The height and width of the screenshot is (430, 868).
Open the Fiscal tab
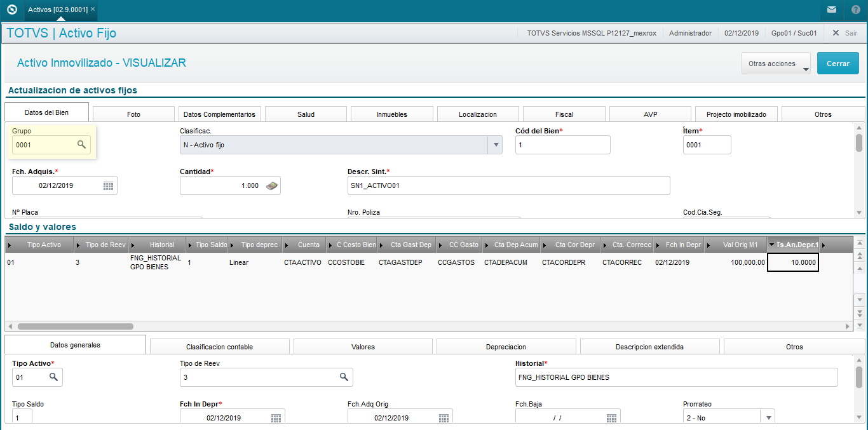coord(564,114)
